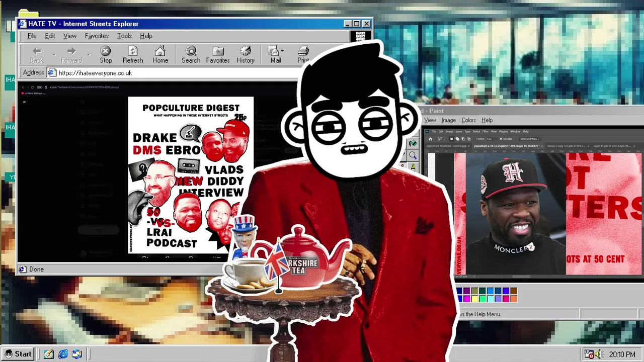This screenshot has height=362, width=644.
Task: Click the Mail toolbar icon
Action: pos(273,51)
